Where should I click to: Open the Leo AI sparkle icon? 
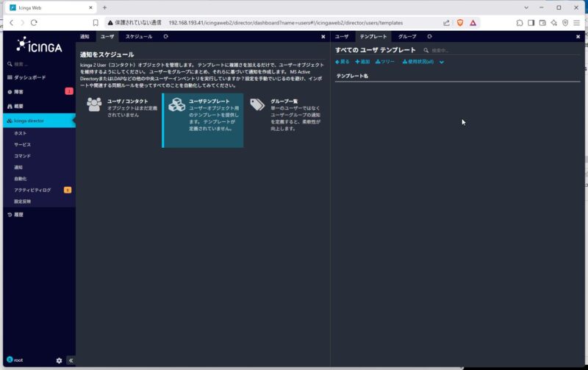(x=554, y=23)
